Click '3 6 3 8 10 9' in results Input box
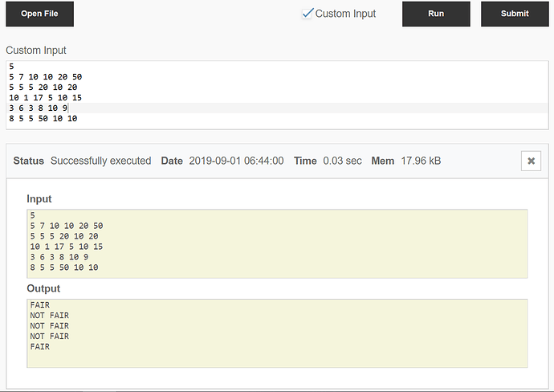The height and width of the screenshot is (392, 554). click(59, 257)
